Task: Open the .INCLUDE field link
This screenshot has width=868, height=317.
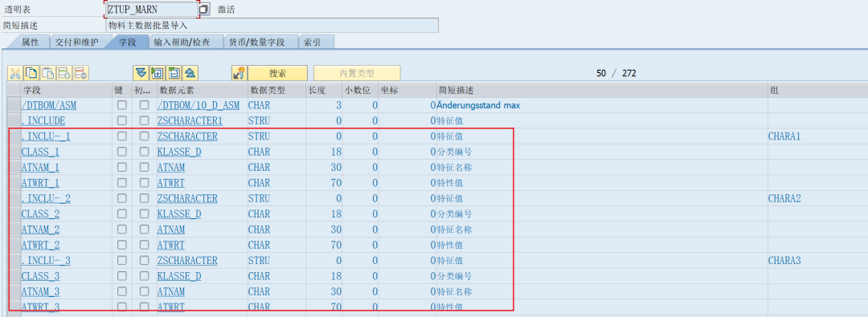Action: (43, 120)
